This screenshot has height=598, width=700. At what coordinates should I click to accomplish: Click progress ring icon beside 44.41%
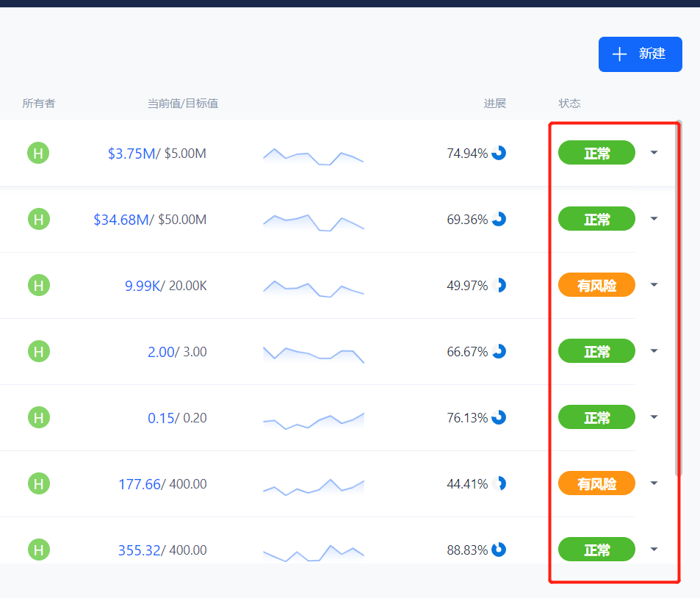[x=499, y=483]
